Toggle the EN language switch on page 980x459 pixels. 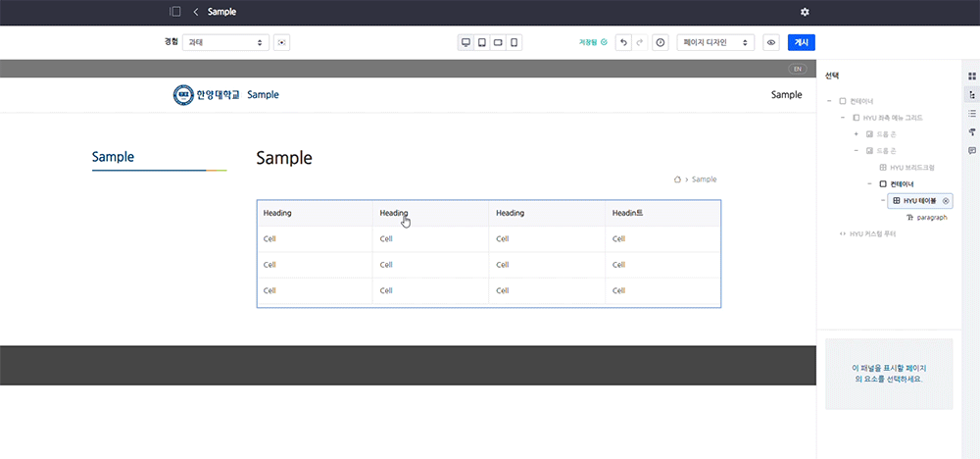[798, 69]
